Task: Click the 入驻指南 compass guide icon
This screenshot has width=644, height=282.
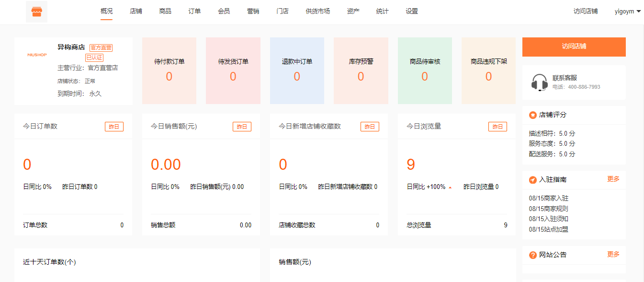Action: point(532,179)
